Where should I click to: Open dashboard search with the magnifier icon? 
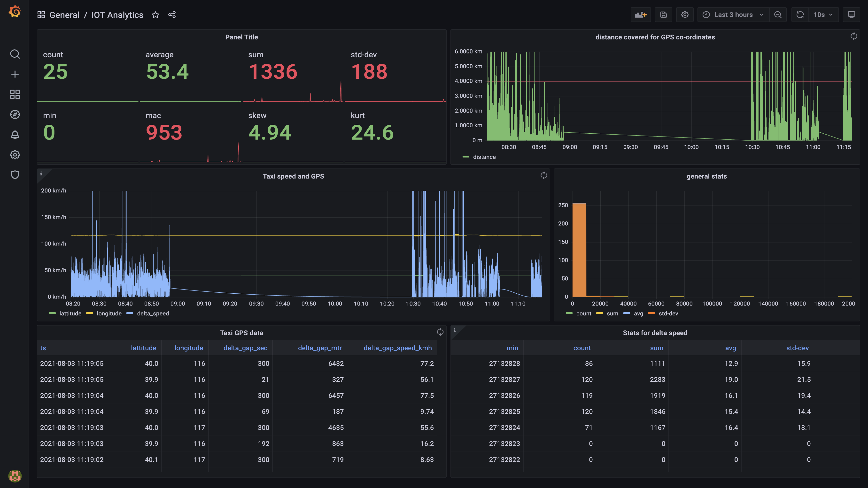tap(15, 54)
